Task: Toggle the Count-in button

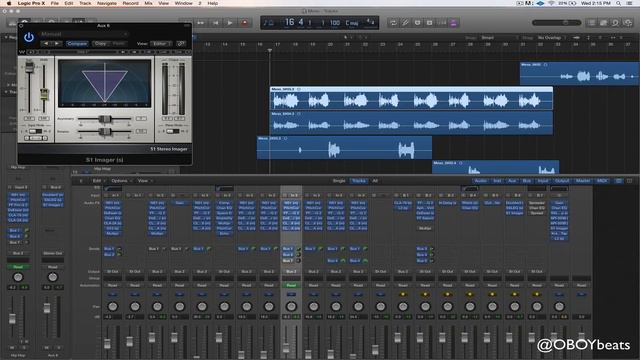Action: click(x=442, y=23)
